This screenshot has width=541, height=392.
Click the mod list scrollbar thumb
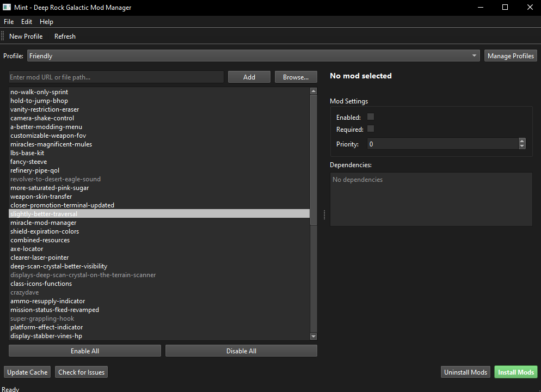(x=313, y=160)
